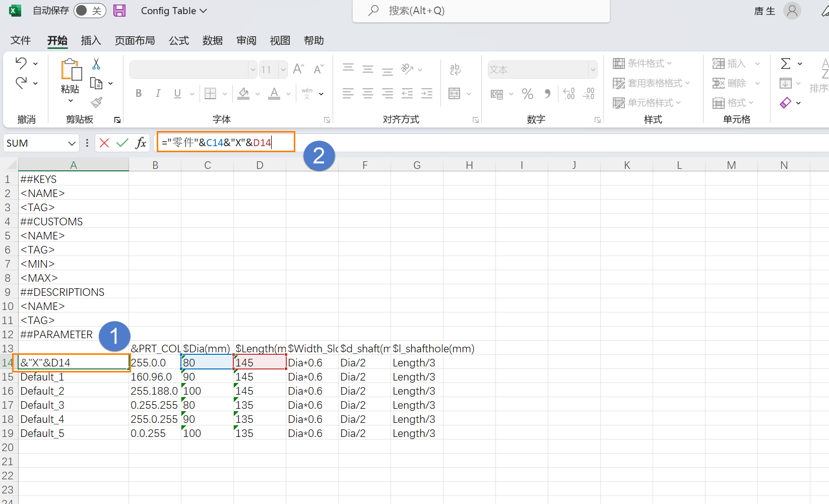Click the 删除 cells button
The height and width of the screenshot is (504, 829).
[729, 83]
